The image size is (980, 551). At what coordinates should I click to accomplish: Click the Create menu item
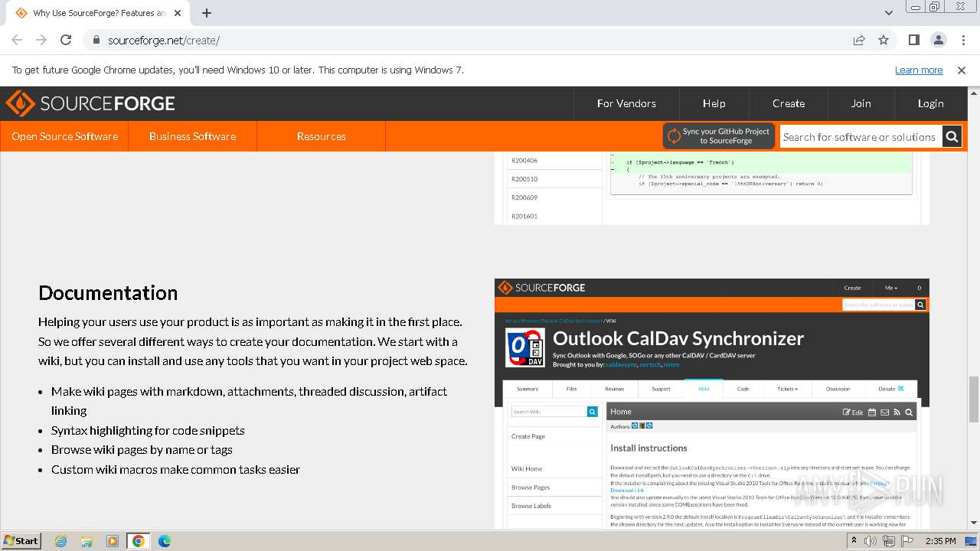(788, 103)
